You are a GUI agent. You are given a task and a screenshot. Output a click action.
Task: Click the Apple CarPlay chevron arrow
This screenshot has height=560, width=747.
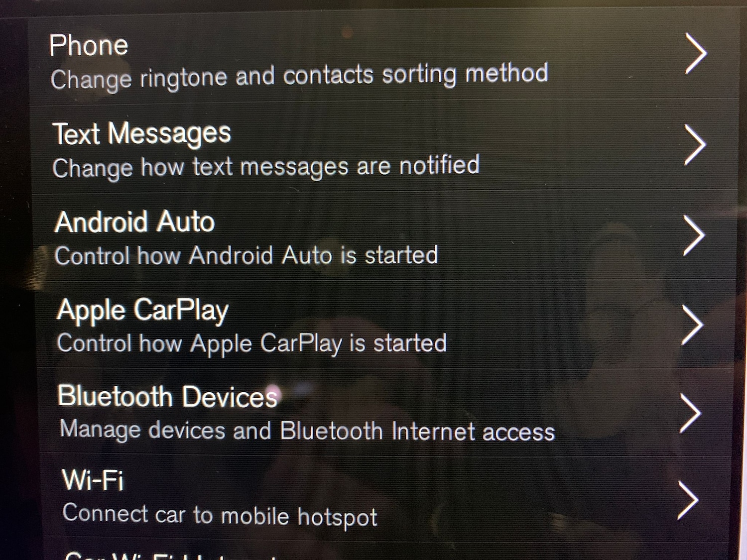[x=692, y=325]
